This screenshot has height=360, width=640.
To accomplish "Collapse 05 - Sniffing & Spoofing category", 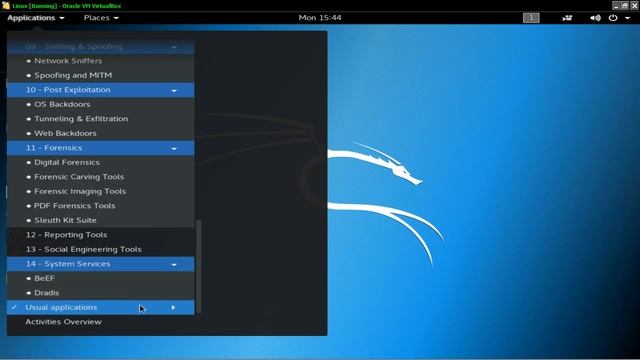I will (x=100, y=47).
